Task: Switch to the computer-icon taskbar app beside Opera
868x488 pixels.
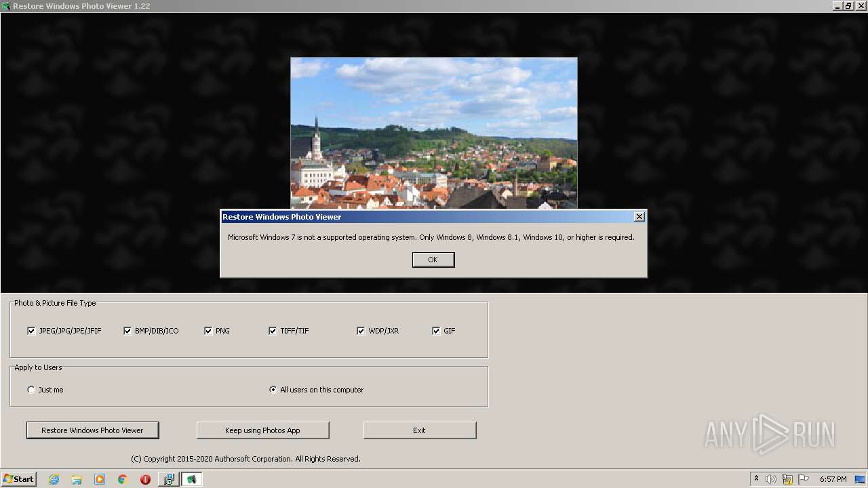Action: (x=168, y=479)
